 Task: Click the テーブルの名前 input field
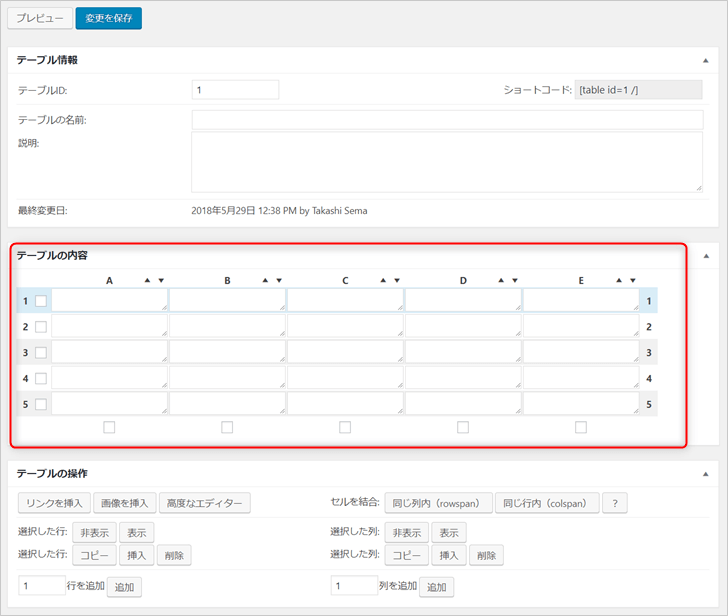tap(446, 120)
